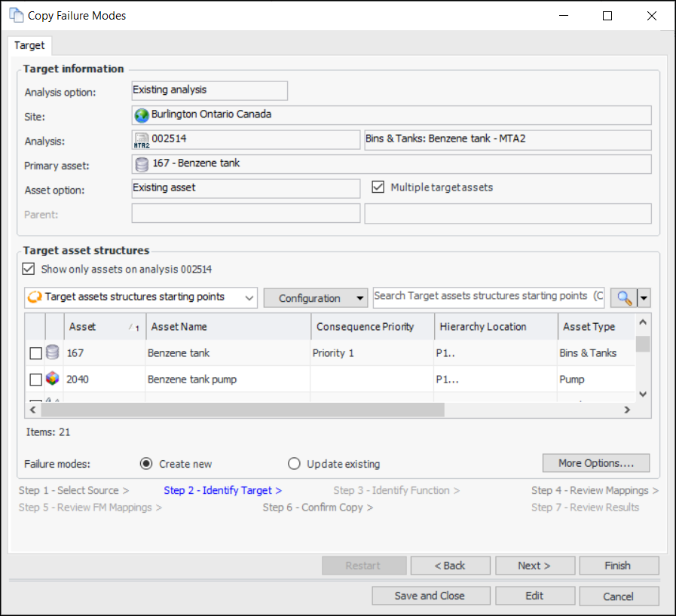This screenshot has height=616, width=676.
Task: Expand the Configuration dropdown button
Action: 359,298
